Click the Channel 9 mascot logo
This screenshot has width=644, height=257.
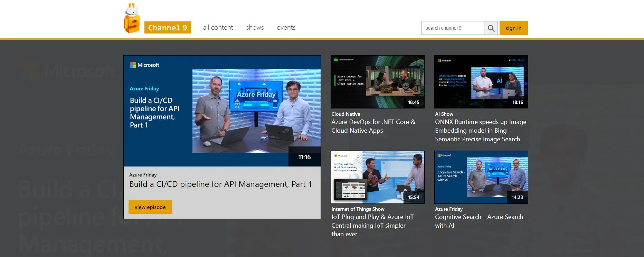point(132,18)
